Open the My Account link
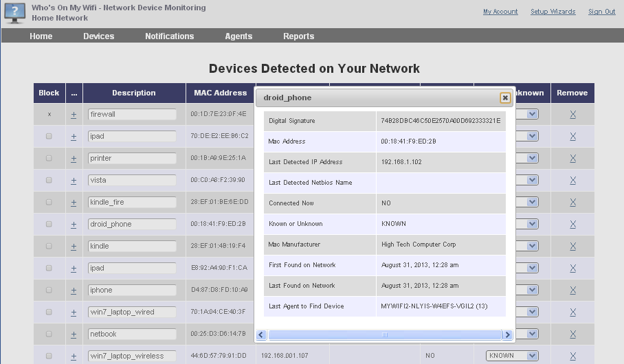Viewport: 624px width, 364px height. 500,12
